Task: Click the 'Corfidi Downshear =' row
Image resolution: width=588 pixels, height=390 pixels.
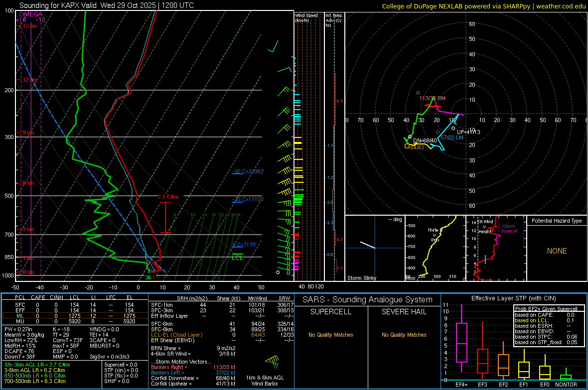Action: click(x=193, y=378)
